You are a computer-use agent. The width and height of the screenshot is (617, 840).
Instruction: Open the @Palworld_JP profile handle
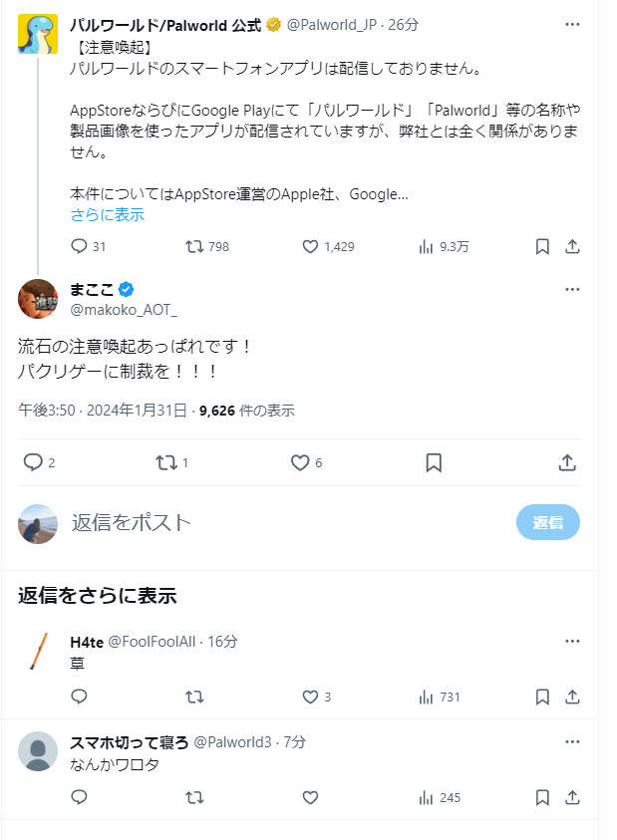click(x=332, y=25)
